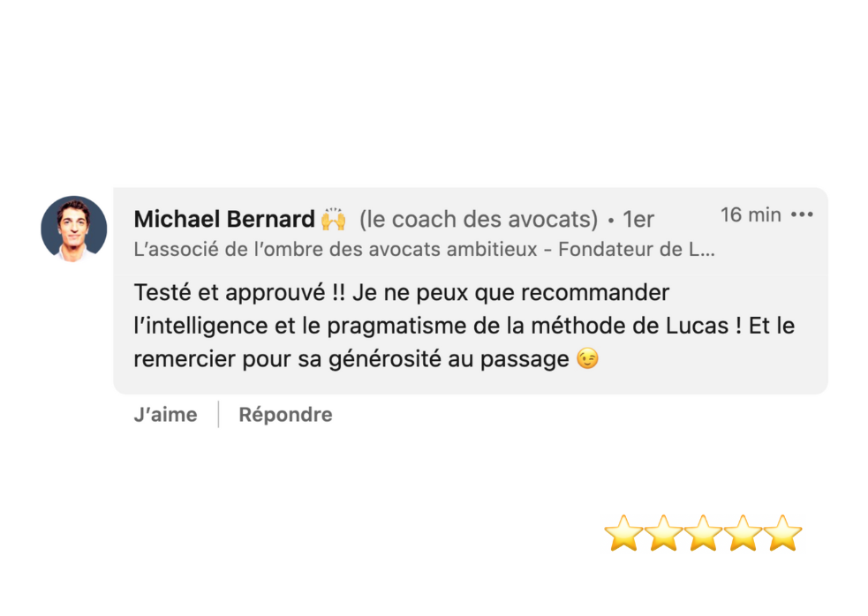Image resolution: width=868 pixels, height=616 pixels.
Task: Click the fifth and last star
Action: [782, 534]
